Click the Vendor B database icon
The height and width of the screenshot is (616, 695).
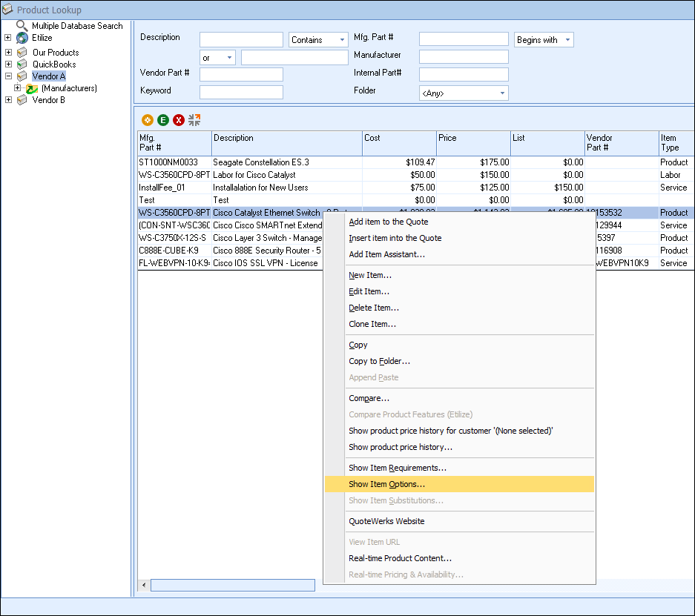[x=22, y=100]
